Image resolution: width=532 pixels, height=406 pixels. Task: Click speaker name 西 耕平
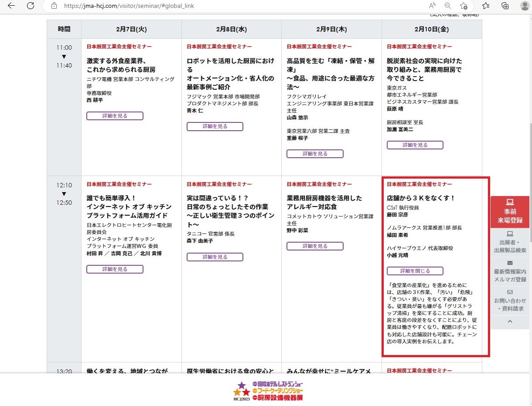[x=95, y=100]
